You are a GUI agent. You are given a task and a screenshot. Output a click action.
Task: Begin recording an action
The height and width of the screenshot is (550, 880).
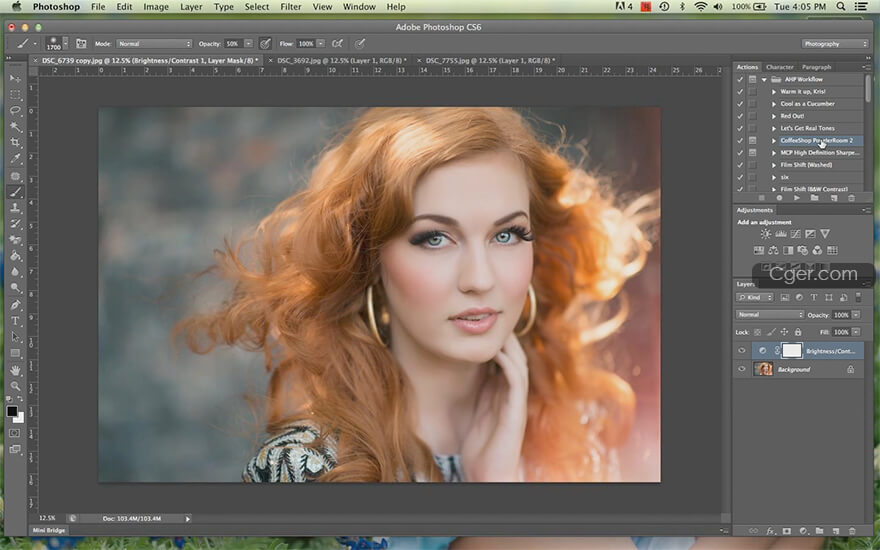pyautogui.click(x=779, y=198)
